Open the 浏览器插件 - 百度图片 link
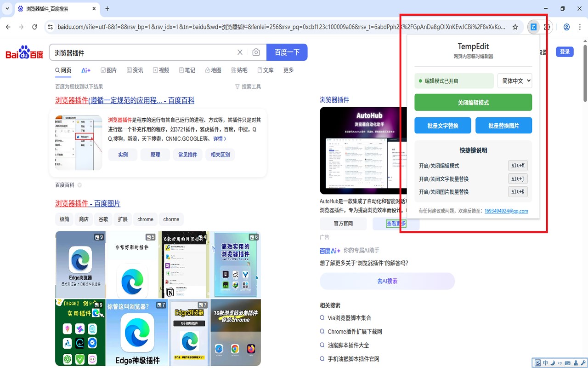The height and width of the screenshot is (368, 588). point(88,203)
